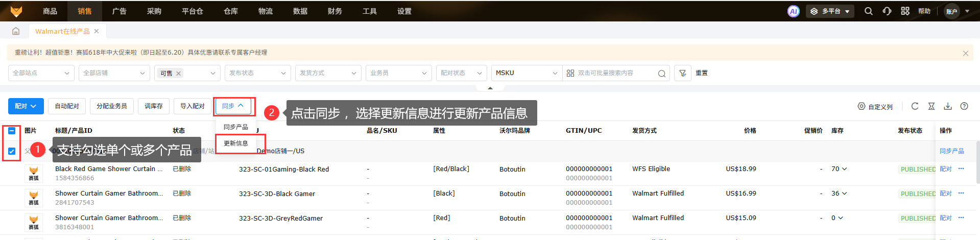Open the apps grid icon in header
The height and width of the screenshot is (240, 980).
[x=905, y=11]
